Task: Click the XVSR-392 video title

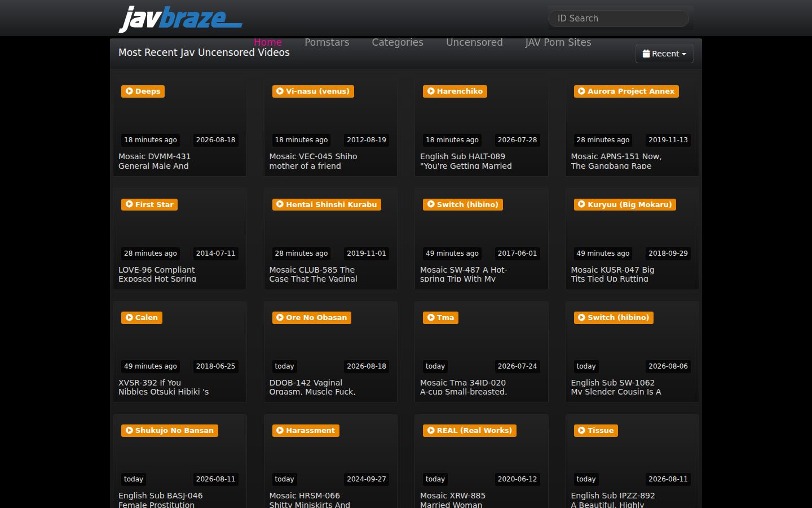Action: tap(164, 387)
